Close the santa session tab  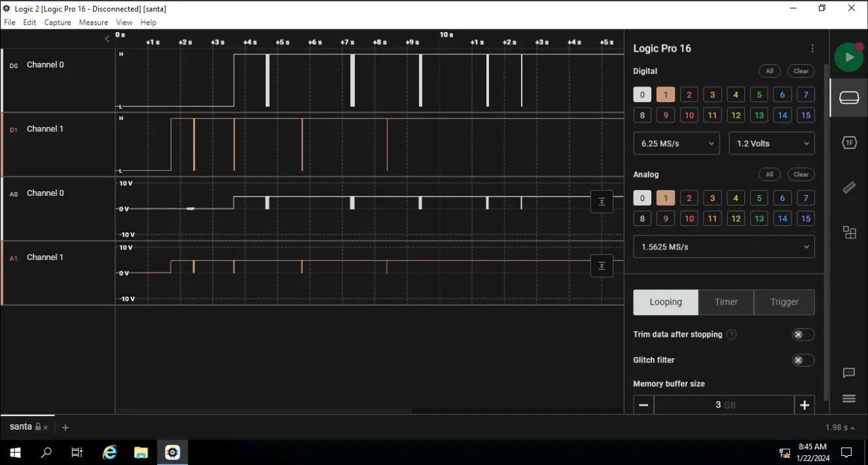click(x=45, y=428)
